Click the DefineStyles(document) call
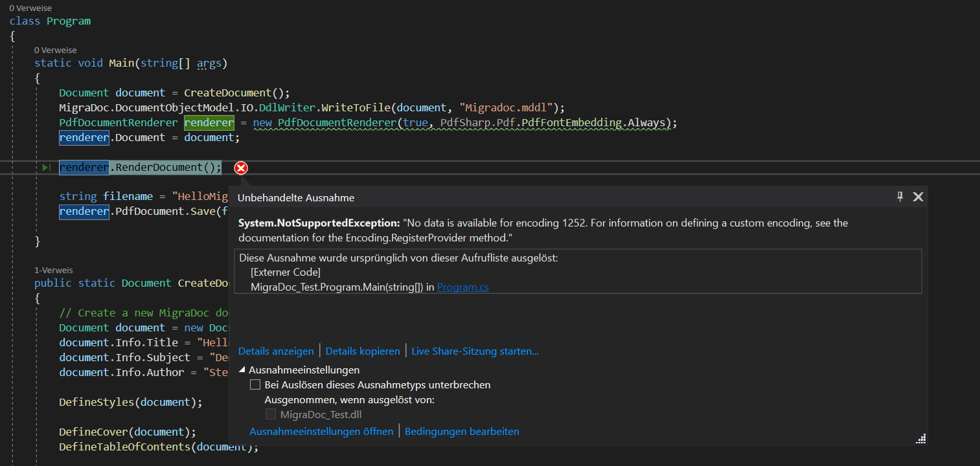The image size is (980, 466). 131,402
